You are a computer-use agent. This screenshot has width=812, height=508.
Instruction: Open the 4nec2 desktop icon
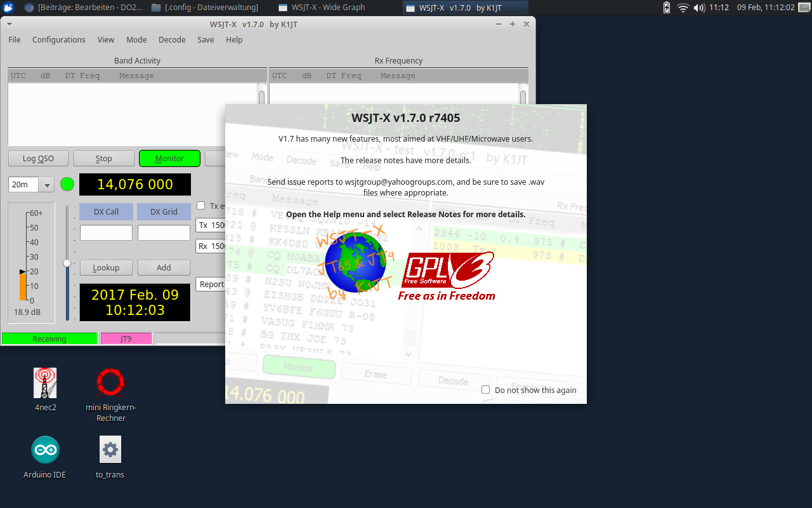tap(45, 384)
